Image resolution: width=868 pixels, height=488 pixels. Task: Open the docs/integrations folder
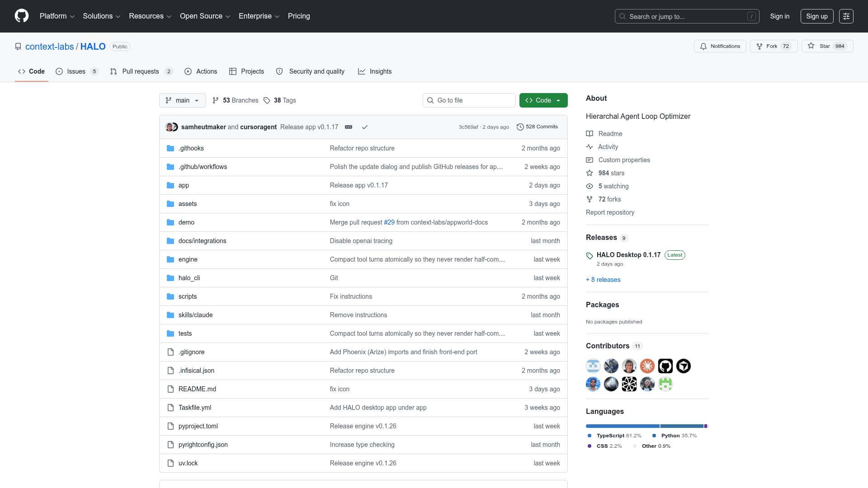click(x=203, y=241)
